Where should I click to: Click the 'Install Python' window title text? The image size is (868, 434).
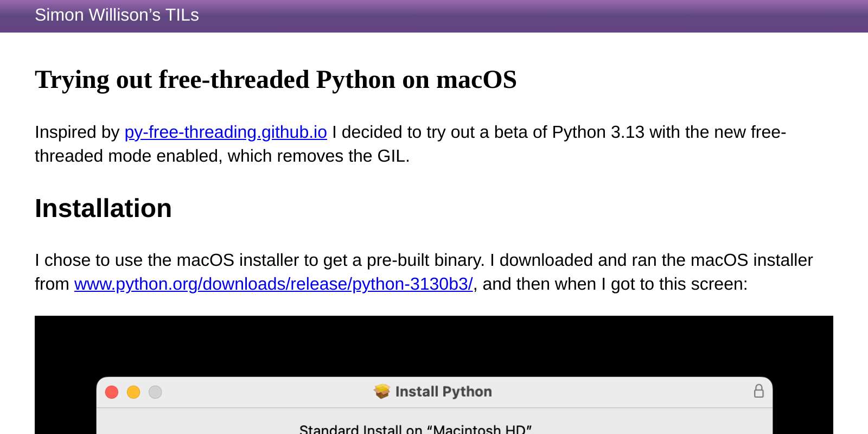click(443, 392)
